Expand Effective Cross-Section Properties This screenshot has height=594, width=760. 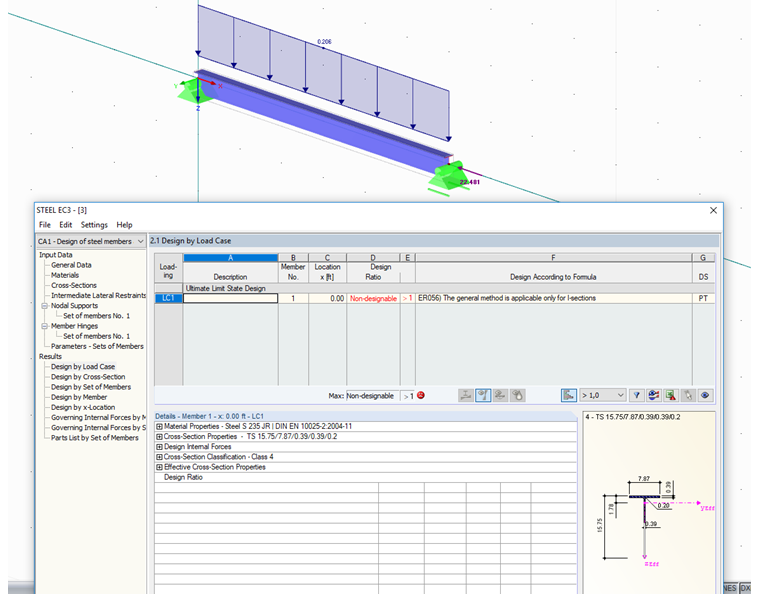159,467
